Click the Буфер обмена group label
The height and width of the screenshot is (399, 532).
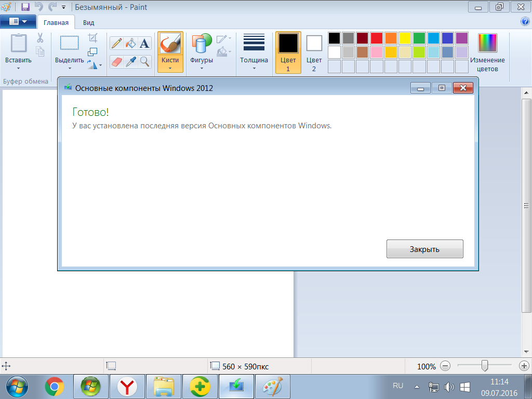point(25,81)
